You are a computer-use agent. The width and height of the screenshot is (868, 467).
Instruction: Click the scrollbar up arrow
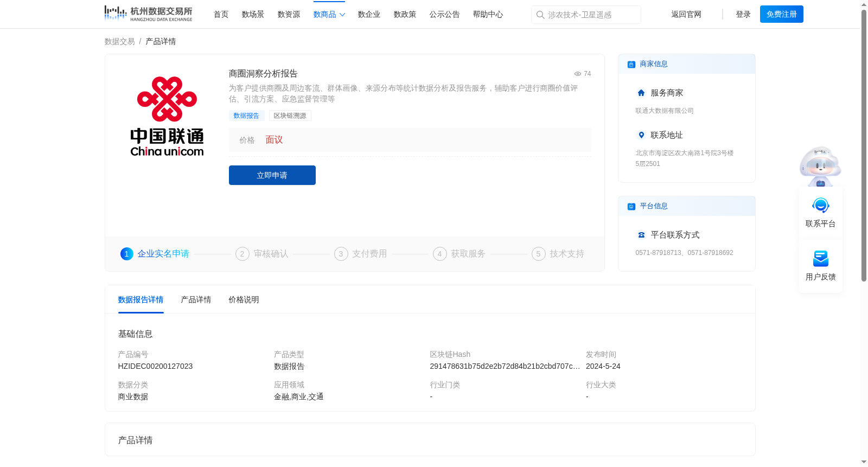tap(864, 4)
